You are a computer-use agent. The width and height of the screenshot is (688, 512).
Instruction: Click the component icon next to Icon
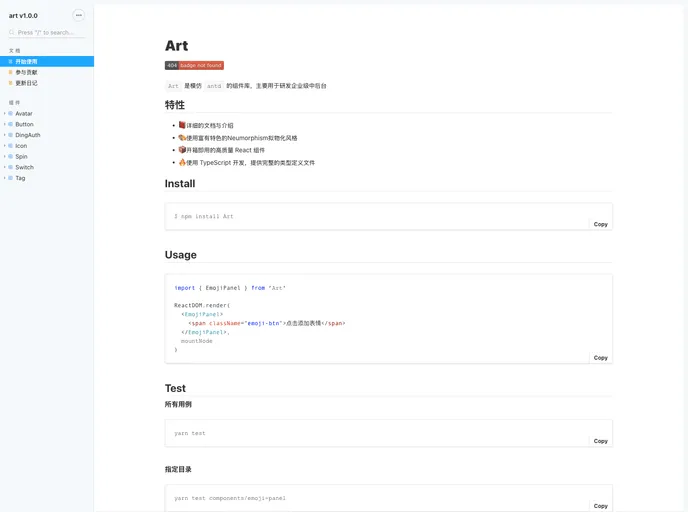click(x=11, y=146)
